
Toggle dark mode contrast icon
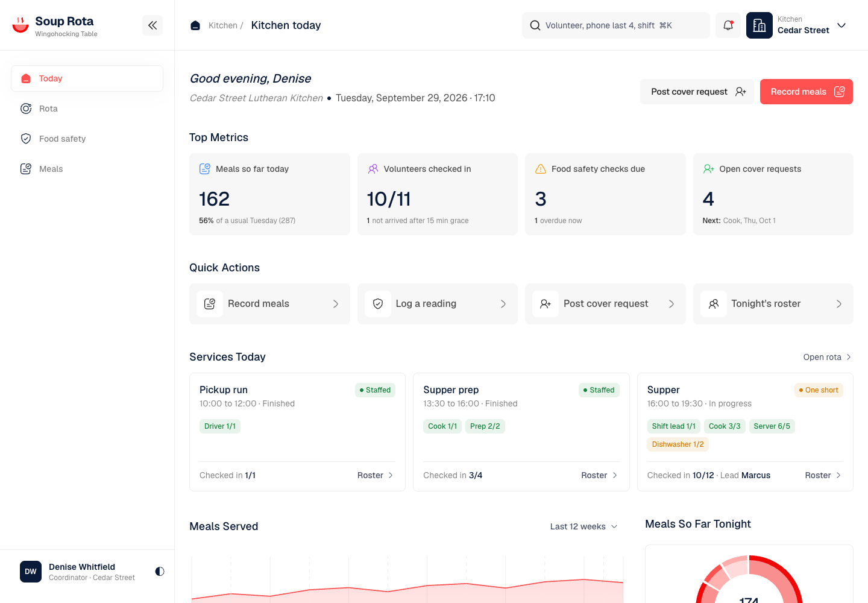pyautogui.click(x=160, y=571)
